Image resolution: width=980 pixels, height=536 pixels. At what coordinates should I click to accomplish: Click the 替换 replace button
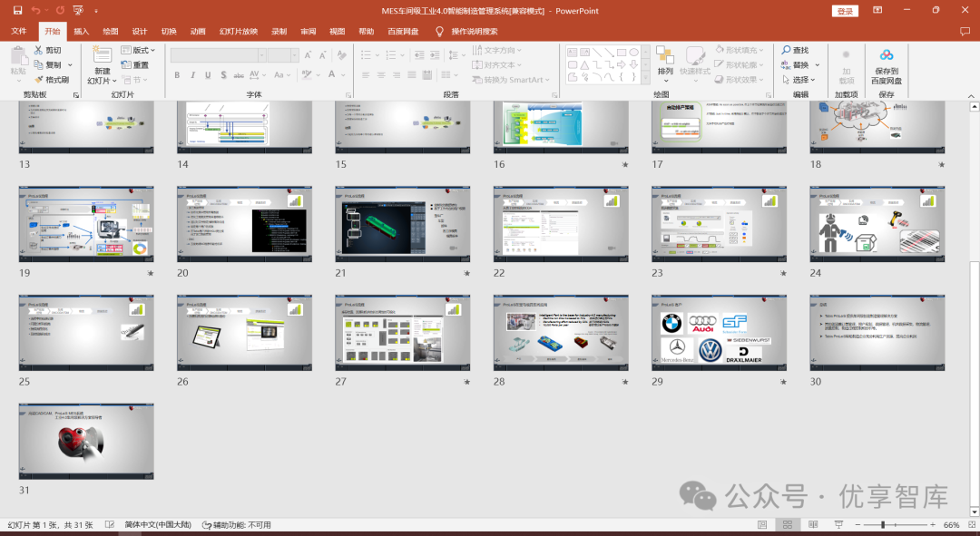[794, 65]
